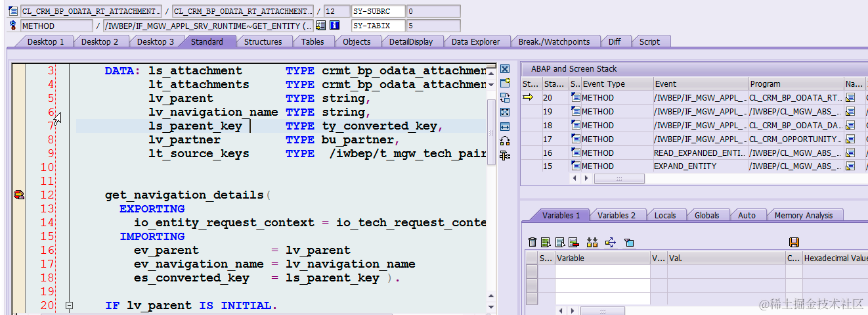Click the replace tool icon beside editor
Image resolution: width=868 pixels, height=315 pixels.
pyautogui.click(x=505, y=97)
